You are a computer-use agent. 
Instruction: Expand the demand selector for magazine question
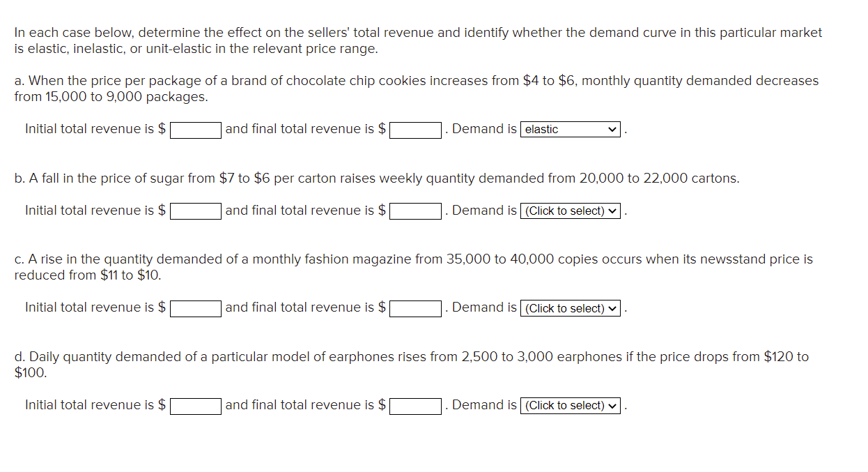pos(612,307)
